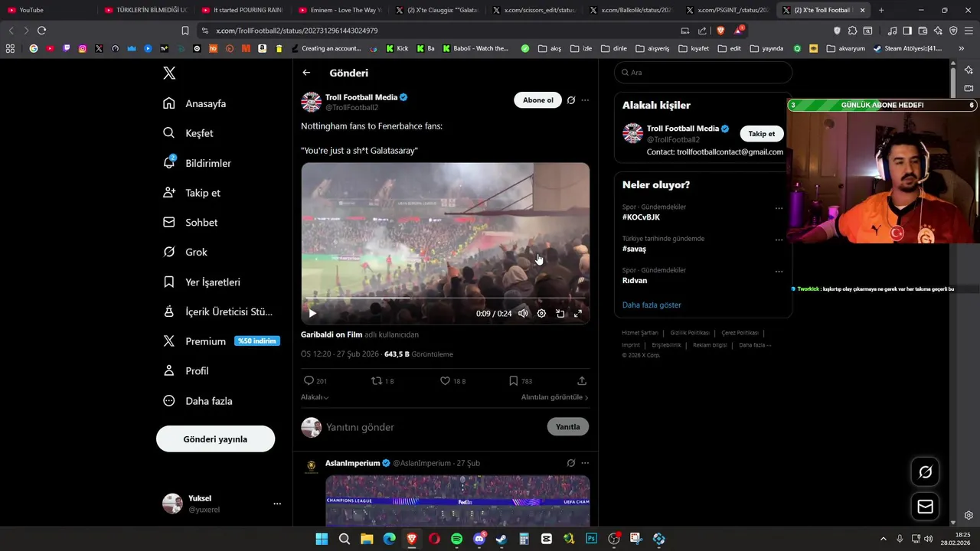Open Bildirimler notifications
The width and height of the screenshot is (980, 551).
(197, 163)
